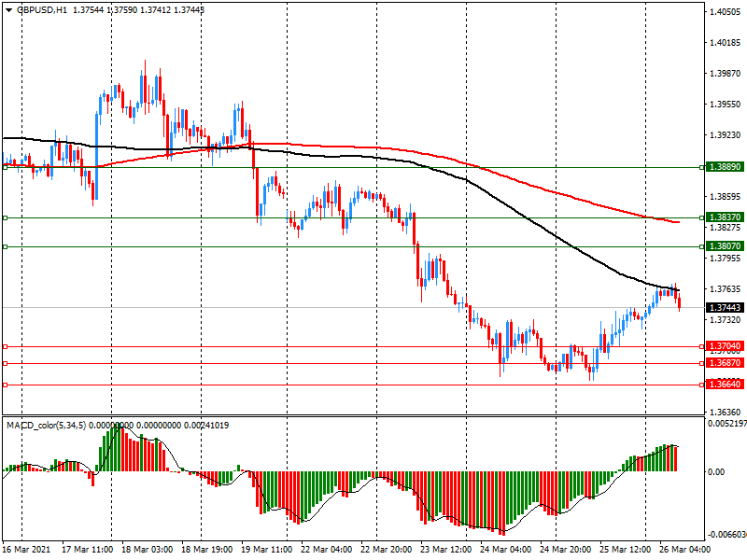This screenshot has height=560, width=747.
Task: Click the 19 Mar 11:00 time label
Action: pyautogui.click(x=267, y=550)
